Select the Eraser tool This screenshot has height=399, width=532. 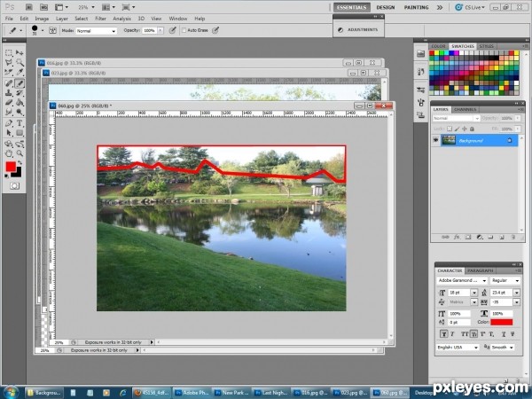click(x=9, y=103)
